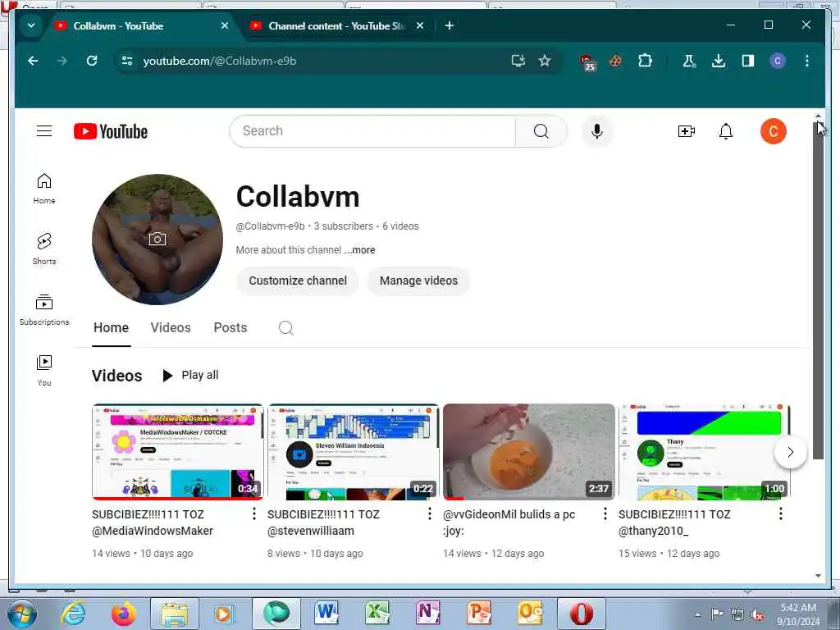Open options for stevenwilliaam video

(430, 514)
